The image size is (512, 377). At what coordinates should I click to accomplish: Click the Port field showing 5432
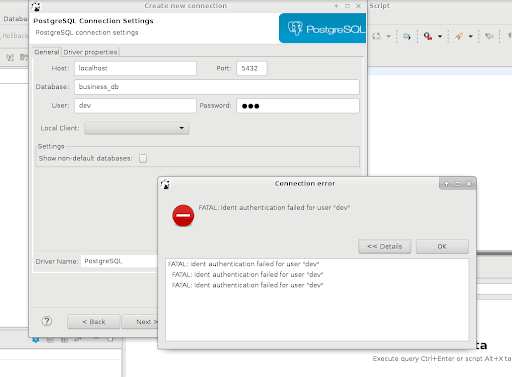coord(252,68)
